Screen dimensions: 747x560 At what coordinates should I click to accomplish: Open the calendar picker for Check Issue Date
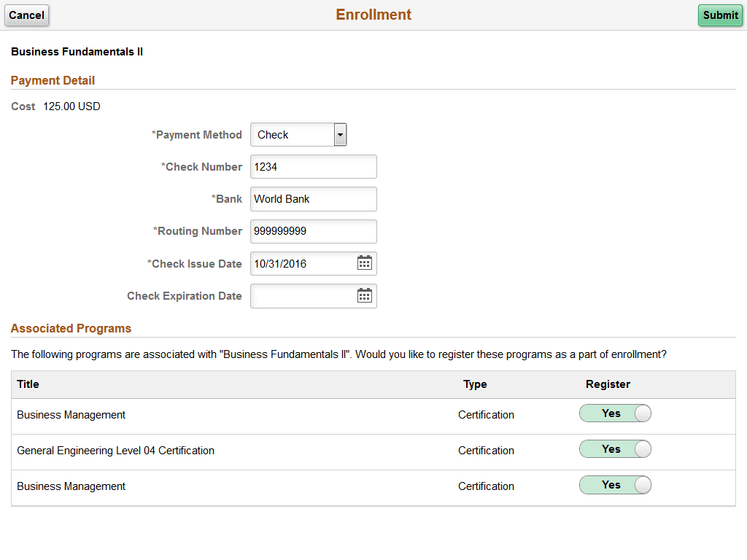[x=364, y=263]
